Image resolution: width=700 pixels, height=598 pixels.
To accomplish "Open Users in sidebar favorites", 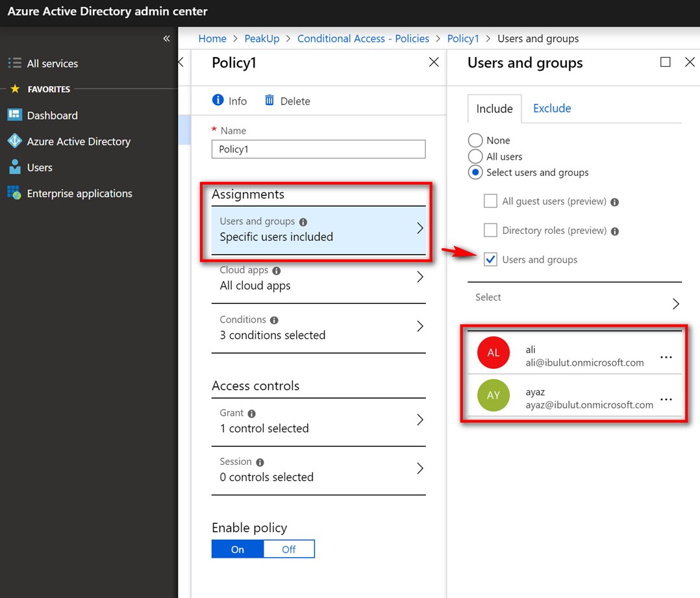I will (40, 168).
